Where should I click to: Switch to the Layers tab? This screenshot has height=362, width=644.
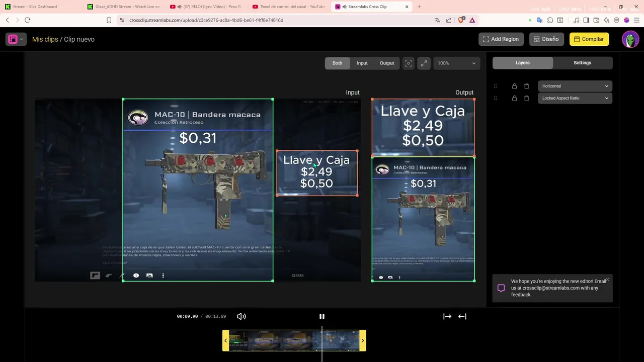tap(522, 63)
